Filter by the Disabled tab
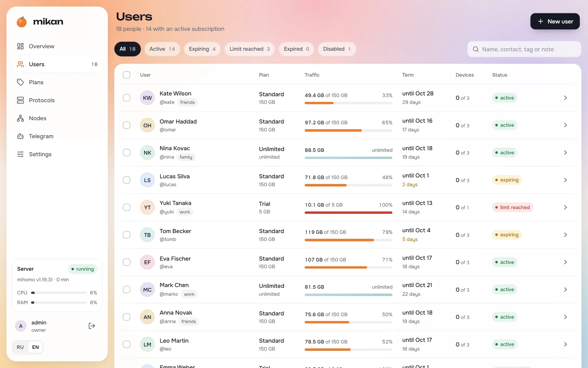 coord(337,49)
